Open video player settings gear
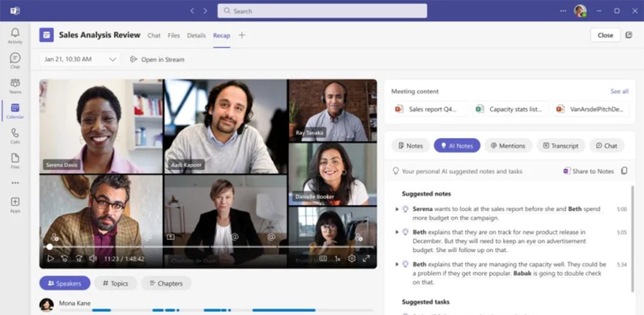 352,259
